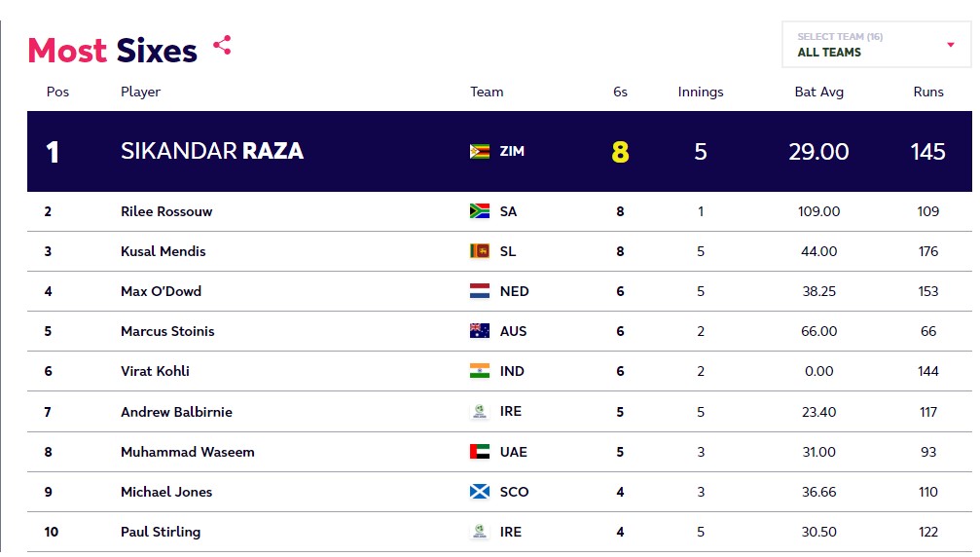This screenshot has height=557, width=980.
Task: Open Sikandar Raza's player profile
Action: pos(212,152)
